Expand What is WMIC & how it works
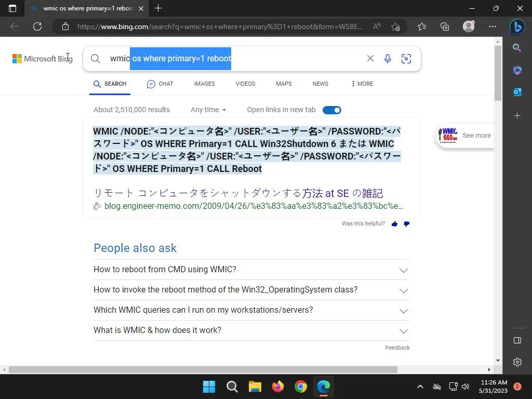 (251, 330)
